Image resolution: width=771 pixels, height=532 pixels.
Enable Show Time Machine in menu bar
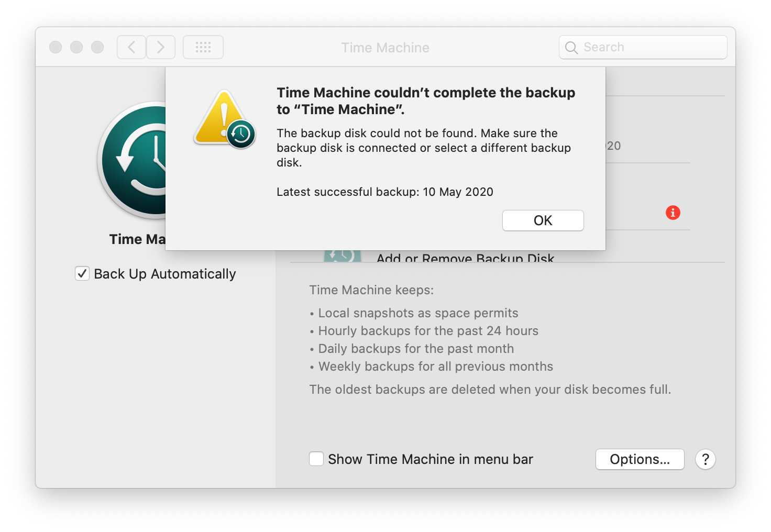tap(316, 458)
